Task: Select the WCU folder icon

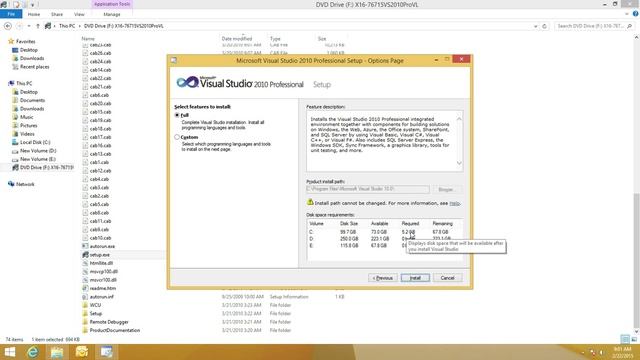Action: pos(85,305)
